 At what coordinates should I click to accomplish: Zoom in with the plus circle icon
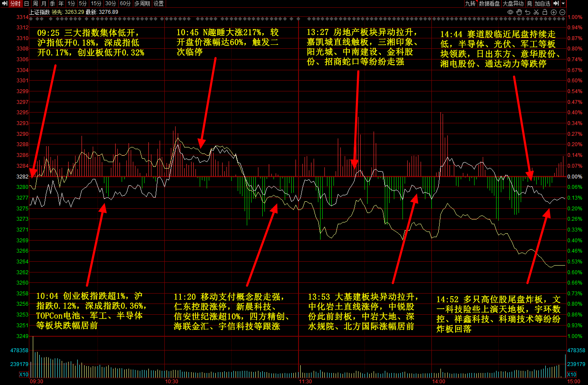tap(553, 12)
